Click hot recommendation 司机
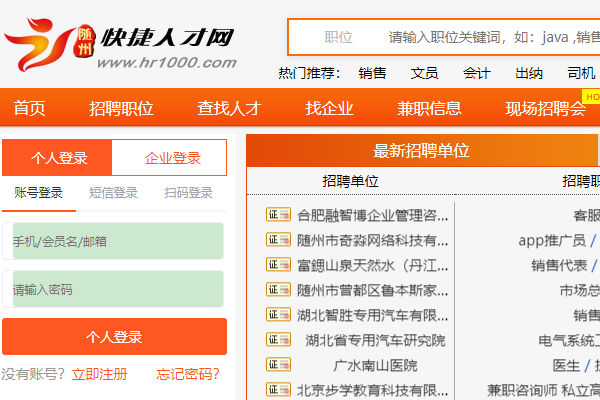This screenshot has height=400, width=600. point(581,73)
